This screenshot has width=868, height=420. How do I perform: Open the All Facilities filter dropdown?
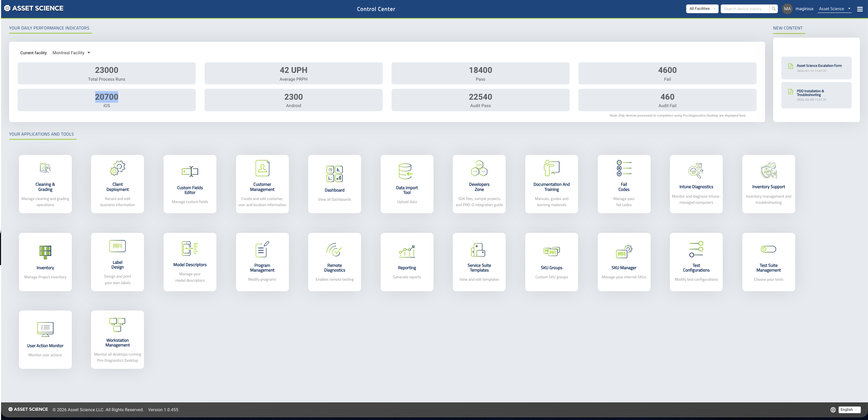702,8
